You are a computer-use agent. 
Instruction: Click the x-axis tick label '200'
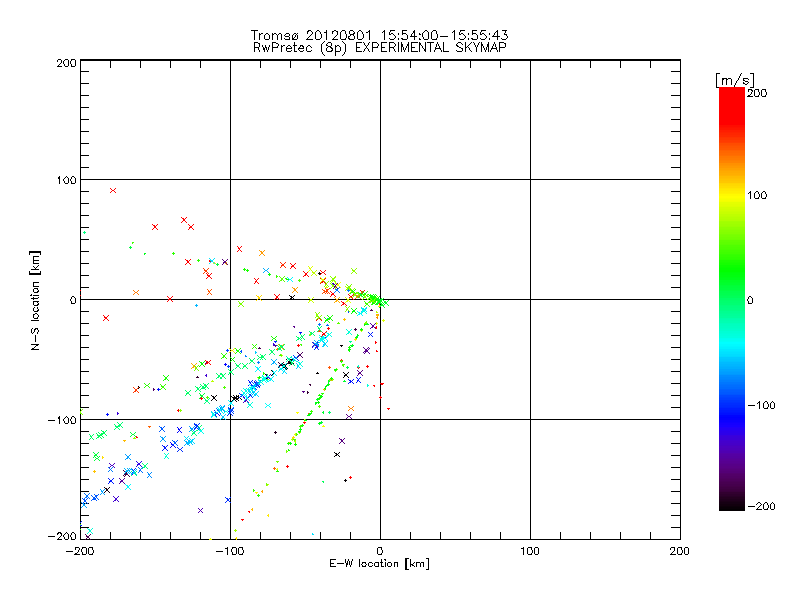point(680,551)
